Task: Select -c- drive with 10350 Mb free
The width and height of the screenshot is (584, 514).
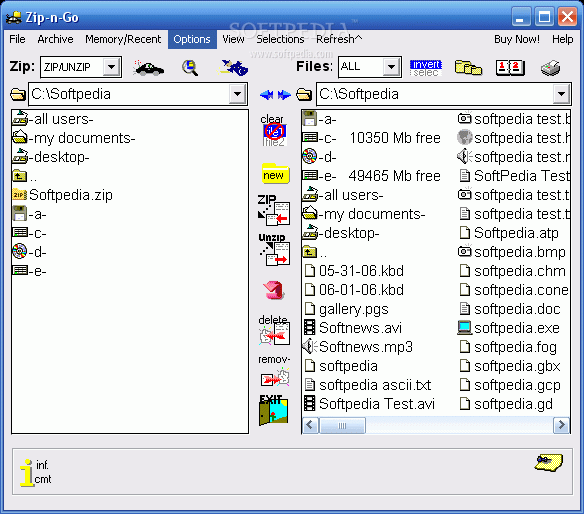Action: [x=372, y=138]
